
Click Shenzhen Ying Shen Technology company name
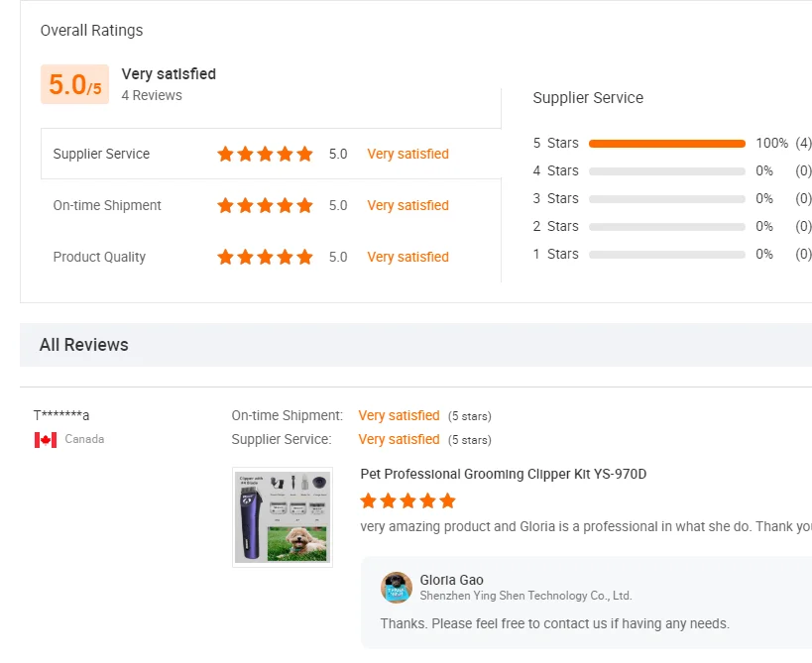525,596
